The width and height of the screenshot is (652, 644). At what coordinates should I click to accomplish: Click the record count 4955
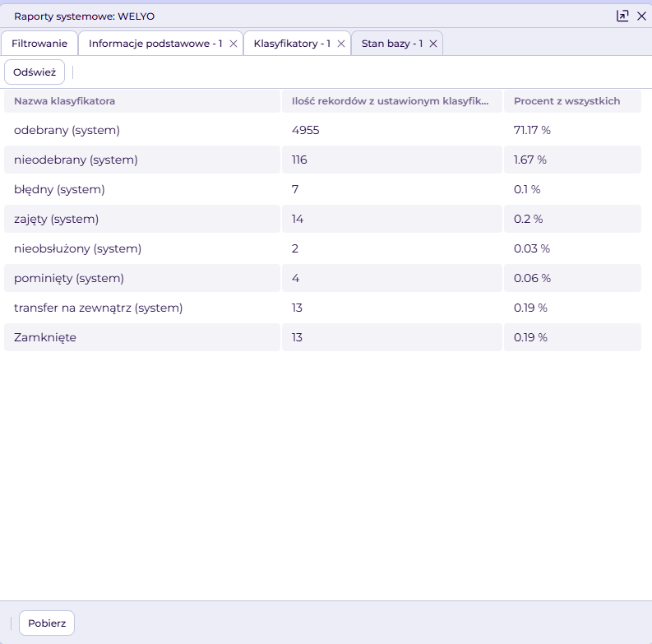(x=306, y=130)
